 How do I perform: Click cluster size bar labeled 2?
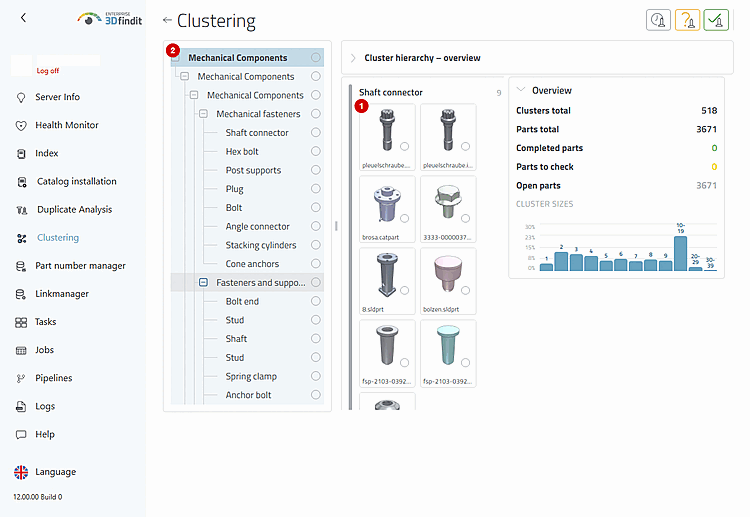point(561,261)
